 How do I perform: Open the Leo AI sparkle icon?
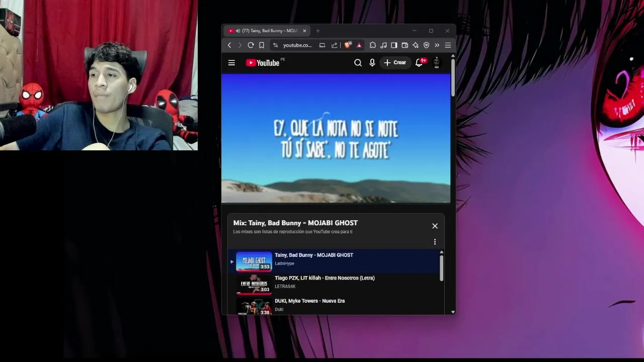point(416,45)
